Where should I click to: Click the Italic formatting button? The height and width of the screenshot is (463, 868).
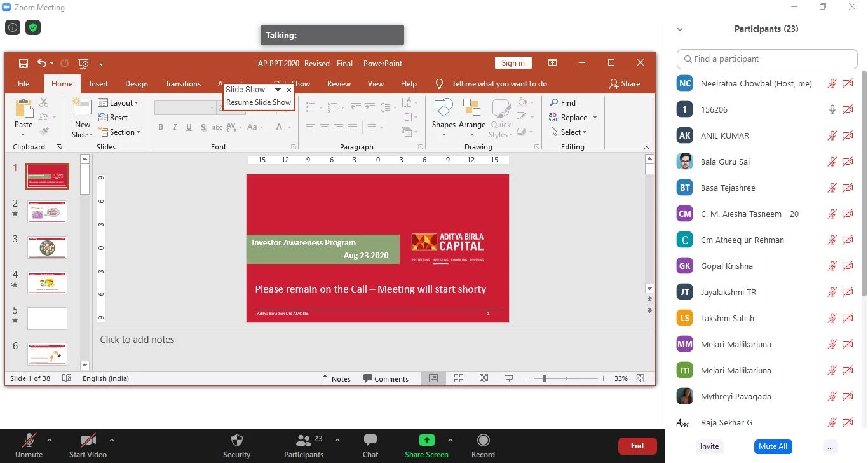point(175,127)
